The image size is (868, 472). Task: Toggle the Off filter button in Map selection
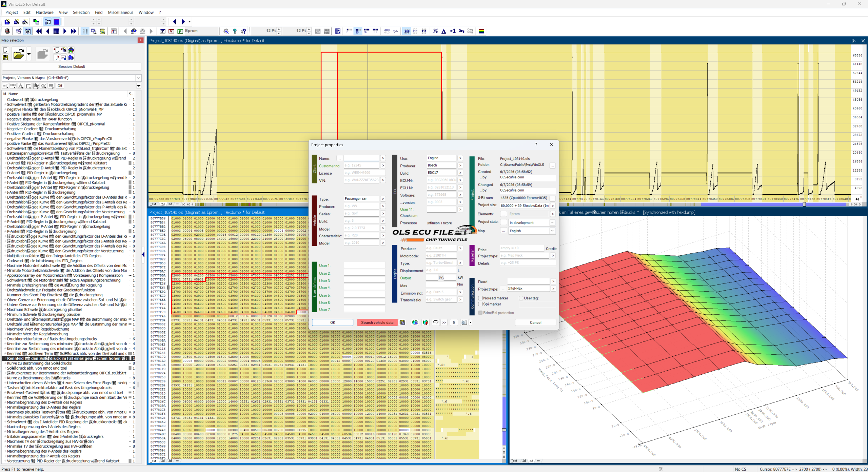pos(60,86)
